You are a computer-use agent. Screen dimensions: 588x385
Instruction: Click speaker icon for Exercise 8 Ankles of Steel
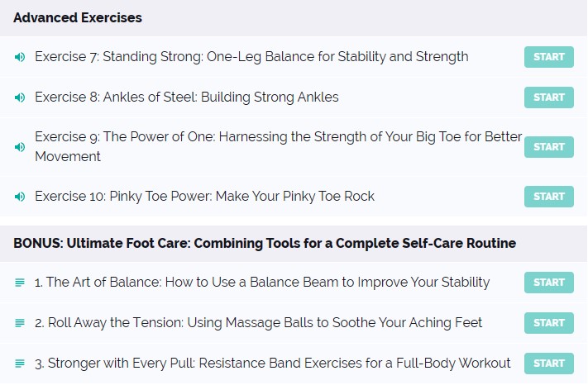click(x=20, y=97)
